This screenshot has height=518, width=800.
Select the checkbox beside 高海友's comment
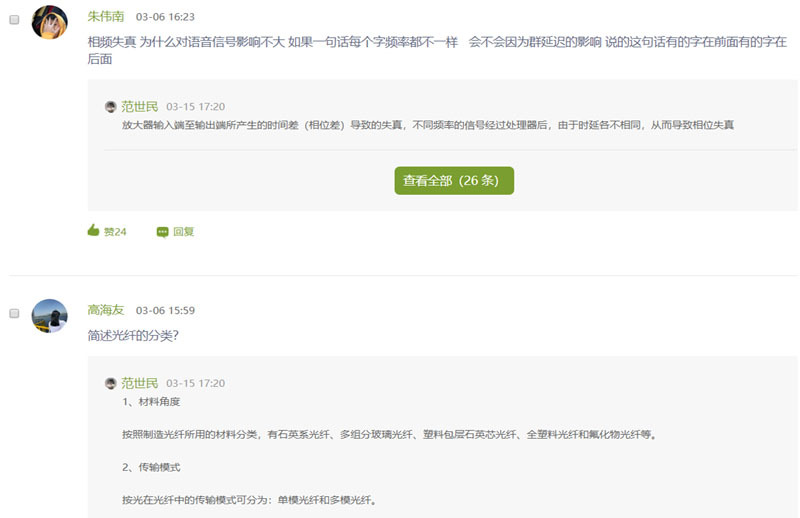[x=14, y=313]
